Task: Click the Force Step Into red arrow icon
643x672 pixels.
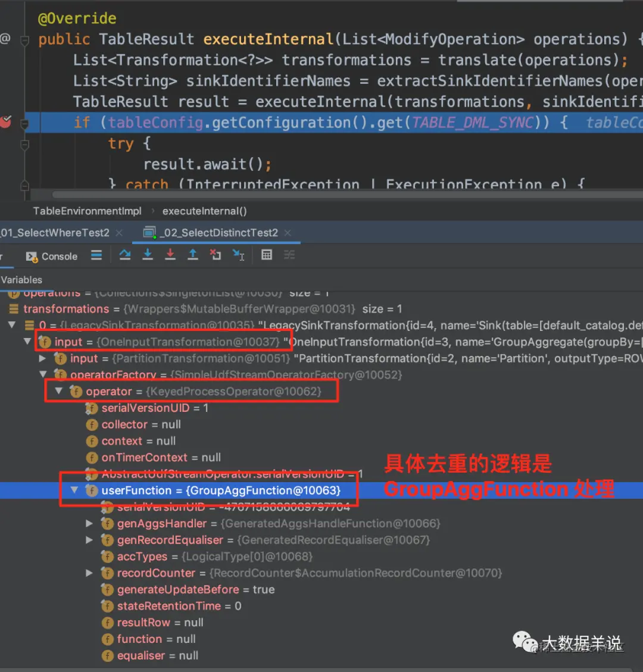Action: (x=170, y=255)
